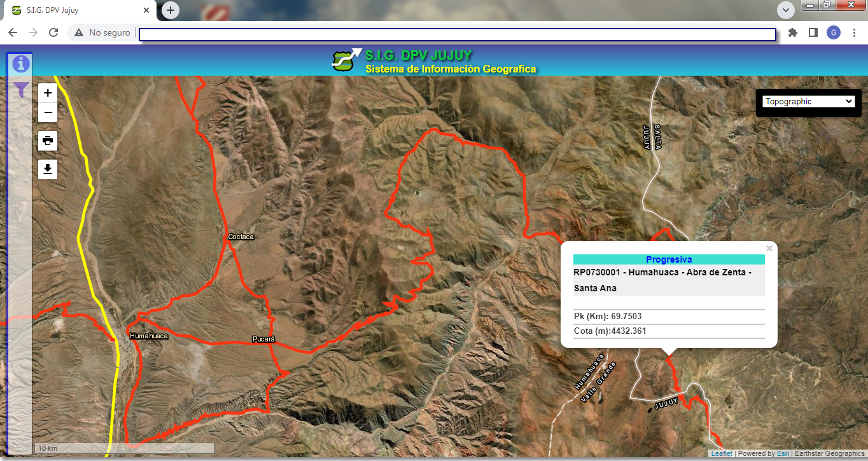
Task: Open the Topographic basemap dropdown
Action: pos(808,102)
